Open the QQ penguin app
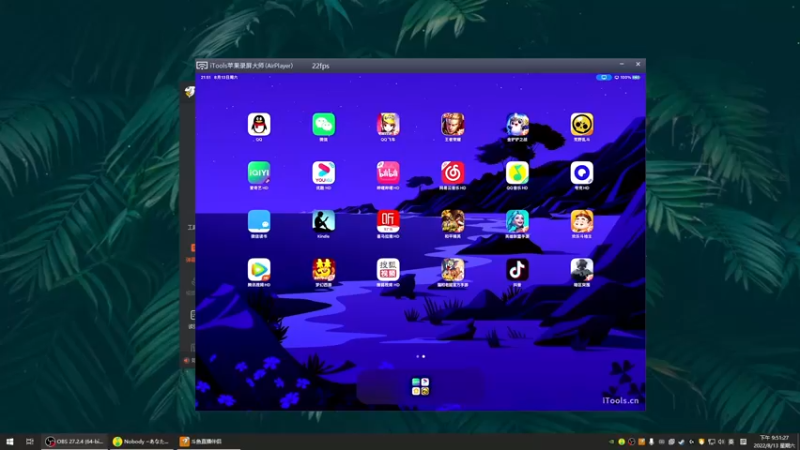 coord(259,124)
